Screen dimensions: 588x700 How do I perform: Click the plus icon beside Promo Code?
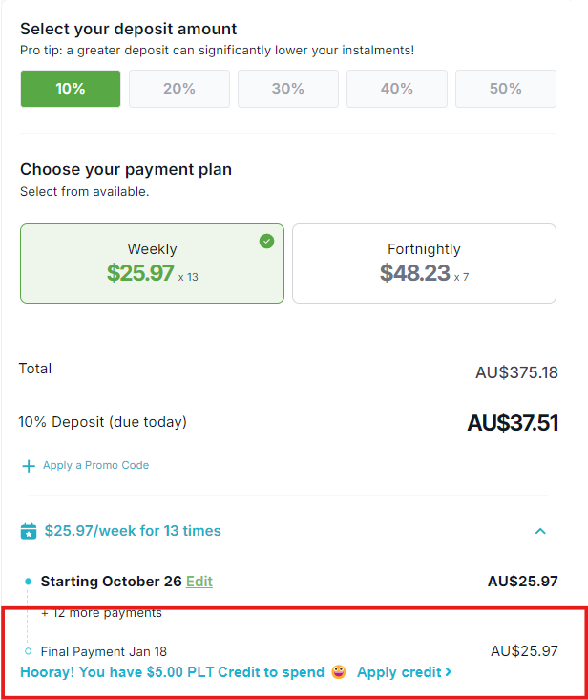(x=29, y=466)
